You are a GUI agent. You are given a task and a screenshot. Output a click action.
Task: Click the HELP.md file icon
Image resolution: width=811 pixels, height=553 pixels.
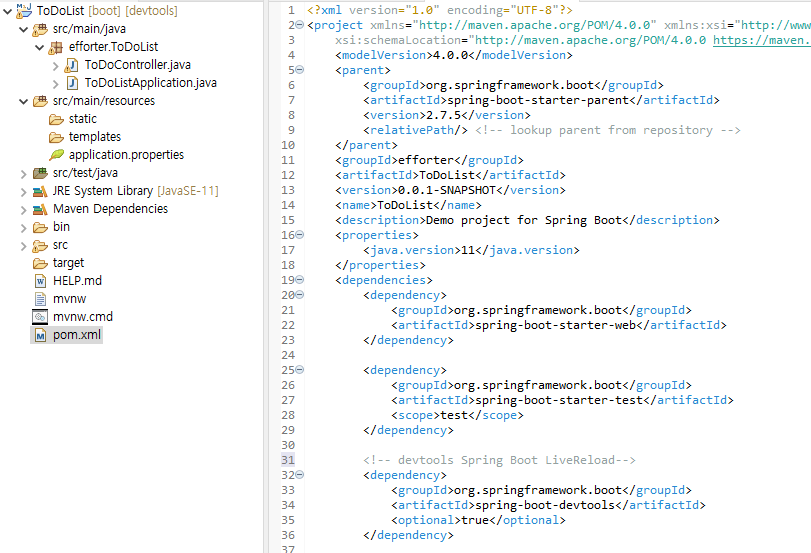[40, 281]
